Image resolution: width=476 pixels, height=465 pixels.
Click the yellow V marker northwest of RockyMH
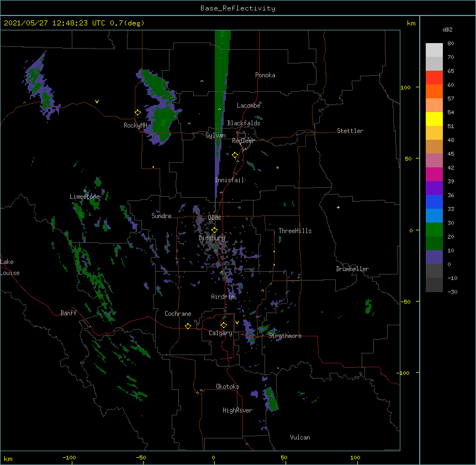pos(97,102)
